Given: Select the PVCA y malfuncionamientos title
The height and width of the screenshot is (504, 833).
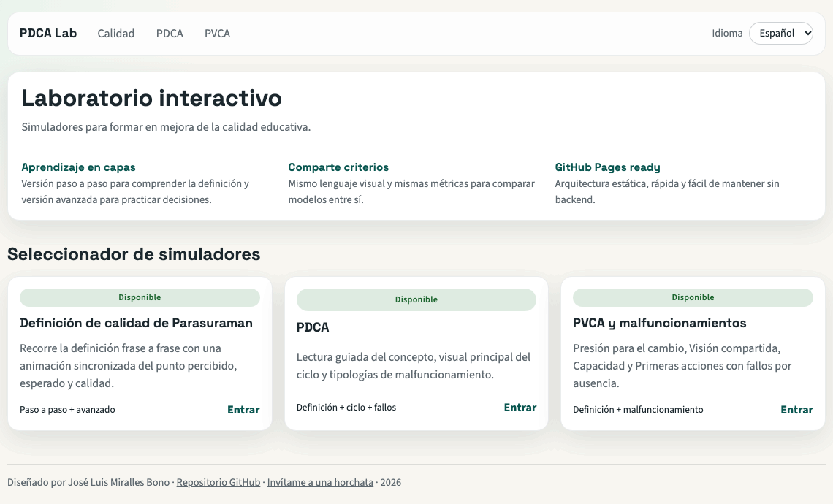Looking at the screenshot, I should (x=659, y=323).
